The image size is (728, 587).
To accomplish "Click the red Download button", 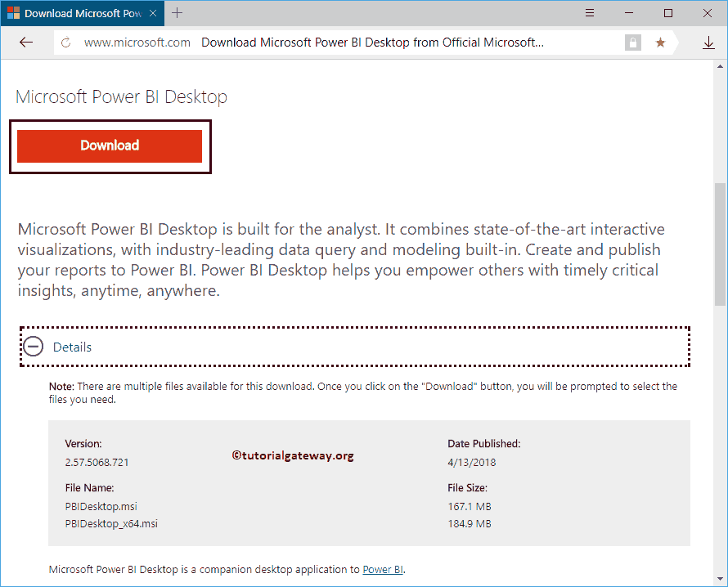I will point(110,146).
